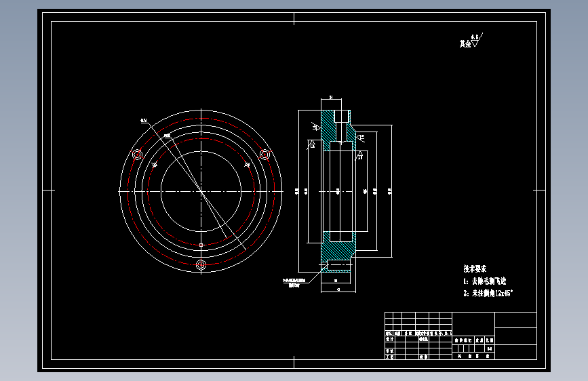Viewport: 588px width, 381px height.
Task: Click the 设计 cell in the title block
Action: tap(389, 339)
